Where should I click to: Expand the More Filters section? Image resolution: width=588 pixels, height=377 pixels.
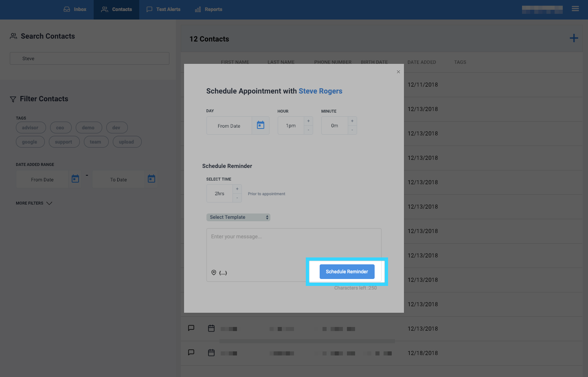[34, 203]
